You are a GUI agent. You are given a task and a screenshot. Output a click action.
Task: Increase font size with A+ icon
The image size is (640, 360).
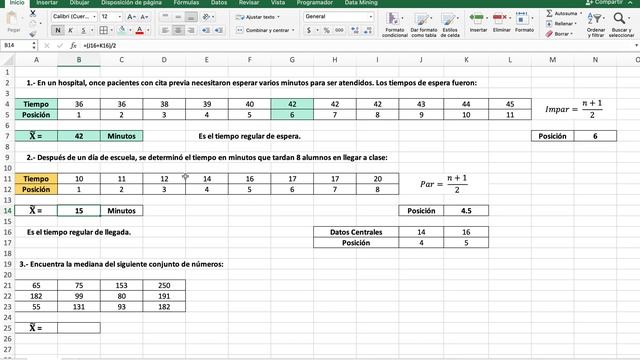point(131,17)
